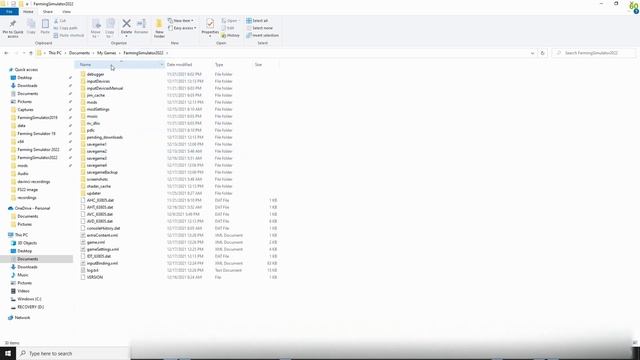
Task: Select Windows (C:) drive
Action: (x=29, y=299)
